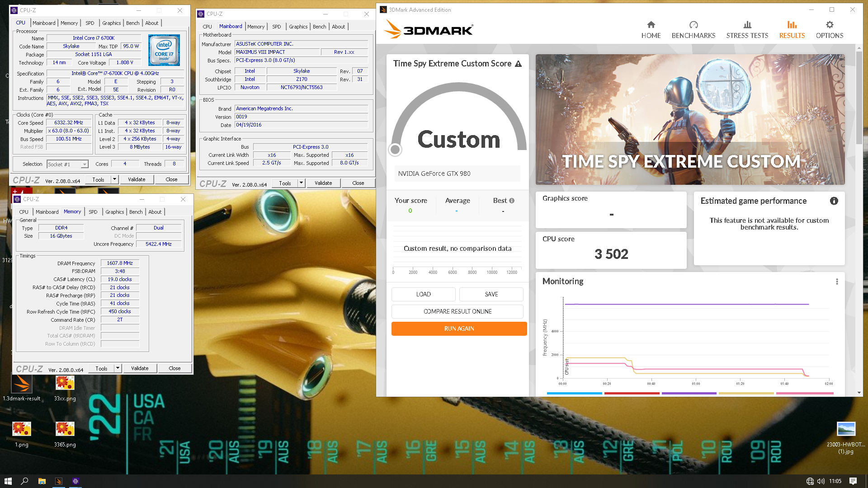
Task: Click score gauge indicator knob
Action: point(395,150)
